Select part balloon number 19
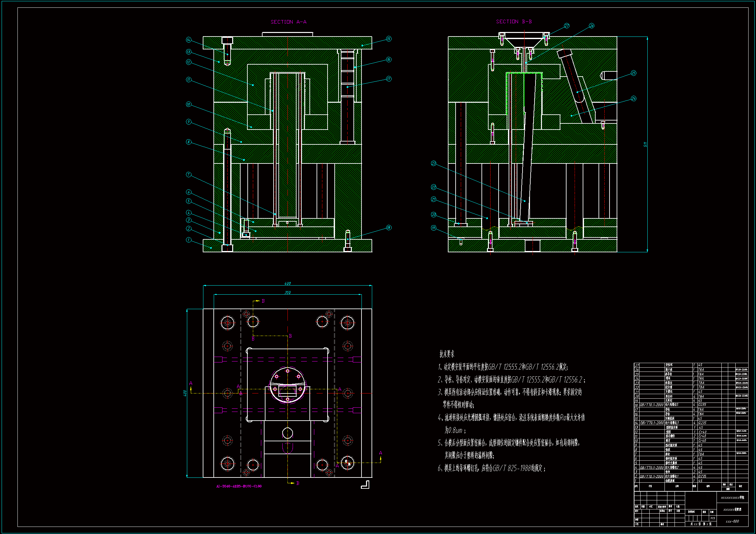 [434, 228]
